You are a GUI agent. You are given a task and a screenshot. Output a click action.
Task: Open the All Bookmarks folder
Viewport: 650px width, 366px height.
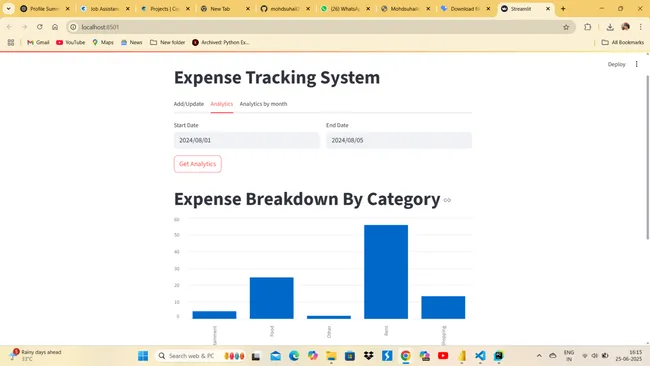tap(623, 42)
